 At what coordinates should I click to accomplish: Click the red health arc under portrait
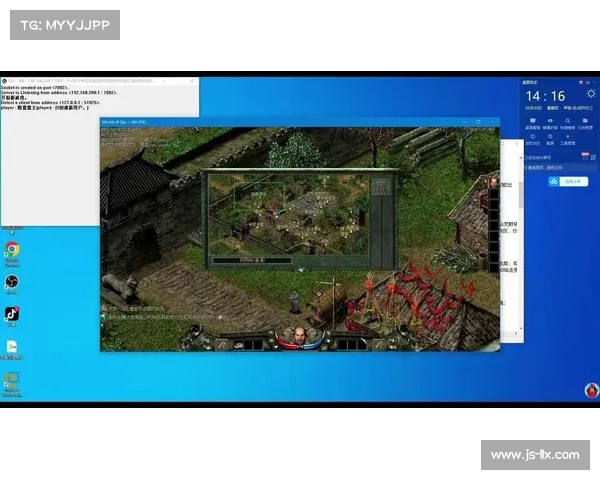coord(285,343)
